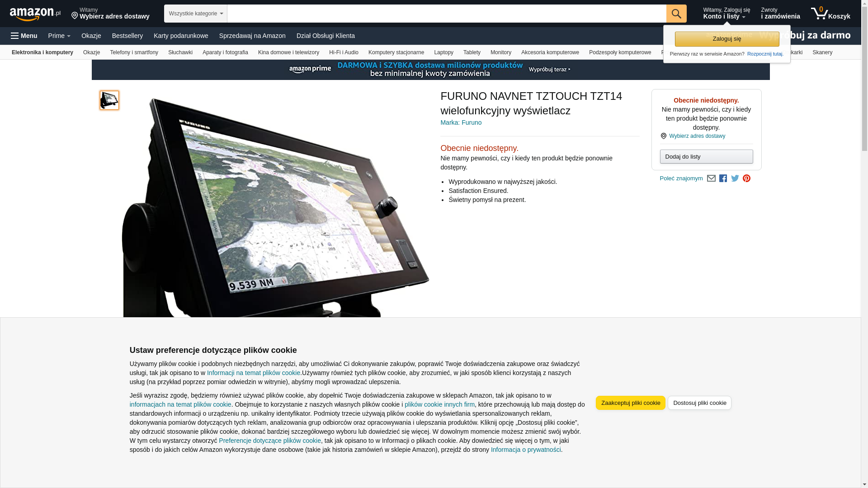Open the shopping cart Koszyk icon
The width and height of the screenshot is (868, 488).
pos(831,14)
